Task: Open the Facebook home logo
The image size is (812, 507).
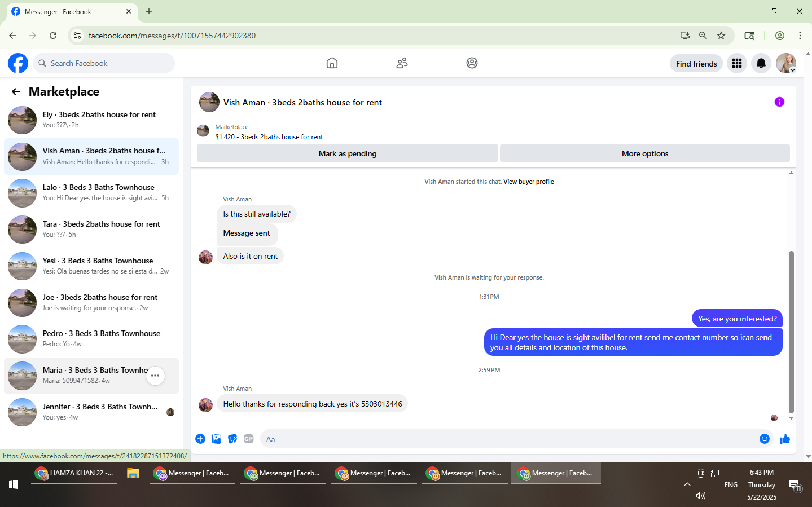Action: pos(18,63)
